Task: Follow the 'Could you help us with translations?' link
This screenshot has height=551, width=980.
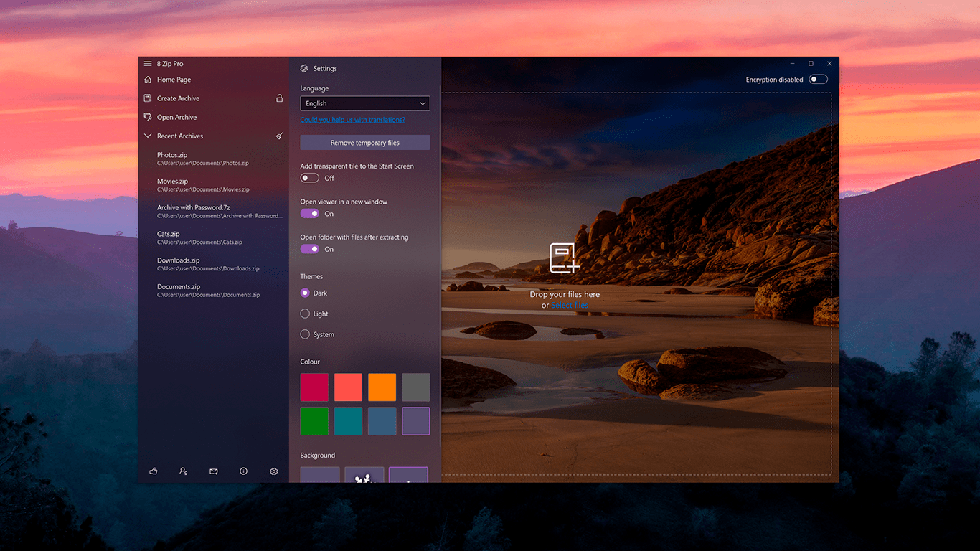Action: (x=353, y=120)
